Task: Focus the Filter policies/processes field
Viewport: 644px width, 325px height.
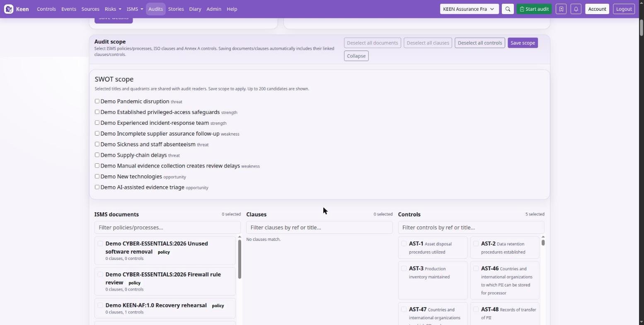Action: [x=167, y=228]
